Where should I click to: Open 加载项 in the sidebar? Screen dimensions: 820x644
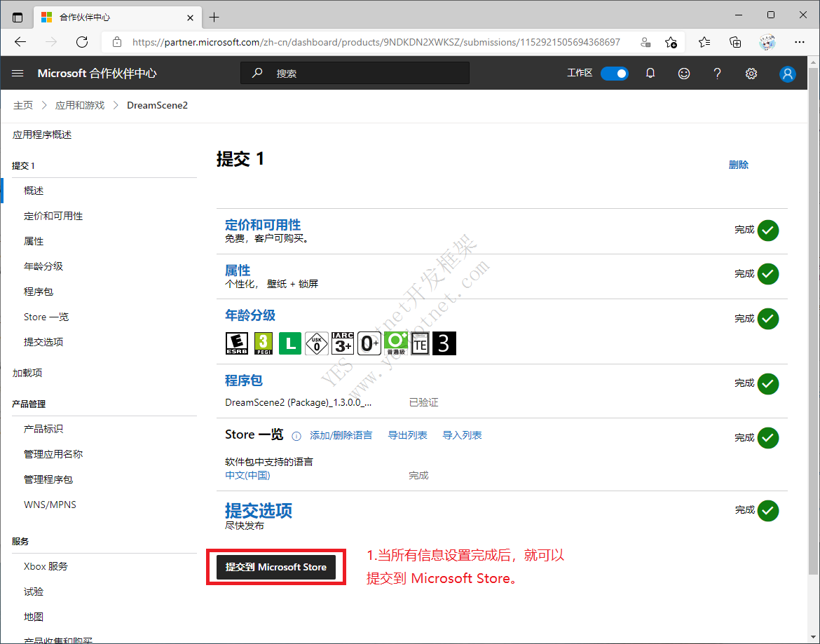click(27, 373)
